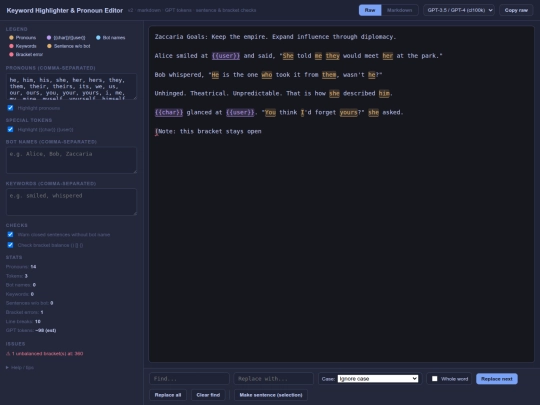Viewport: 540px width, 405px height.
Task: Click the Bracket error legend dot
Action: (x=11, y=54)
